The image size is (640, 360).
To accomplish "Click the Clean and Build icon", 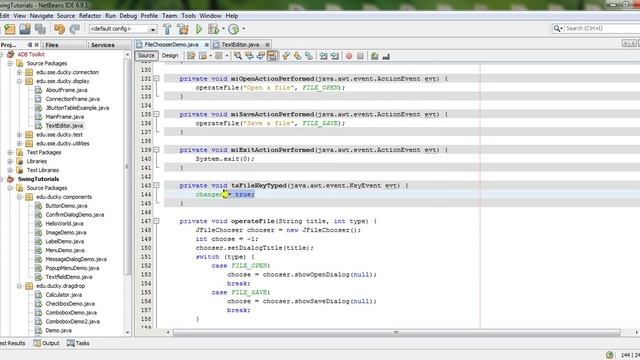I will coord(183,29).
